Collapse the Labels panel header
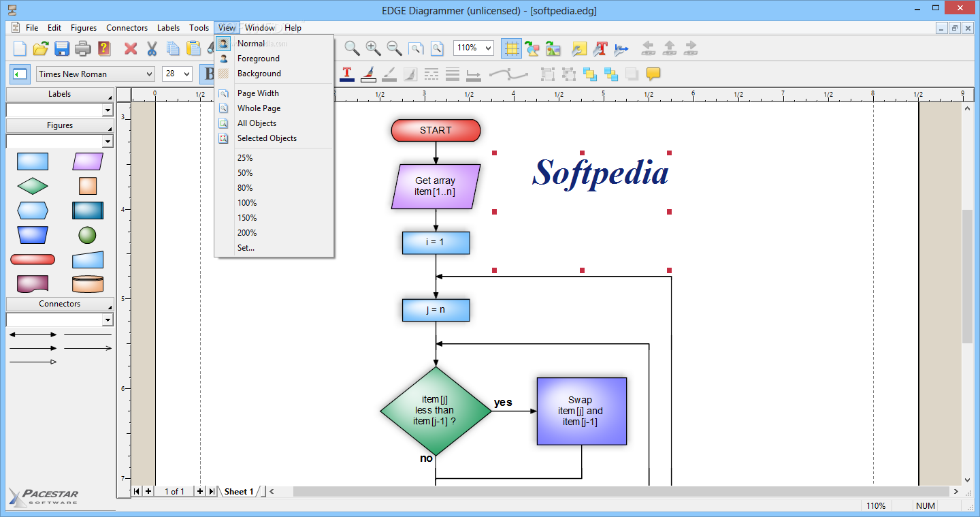The image size is (980, 517). pyautogui.click(x=59, y=94)
